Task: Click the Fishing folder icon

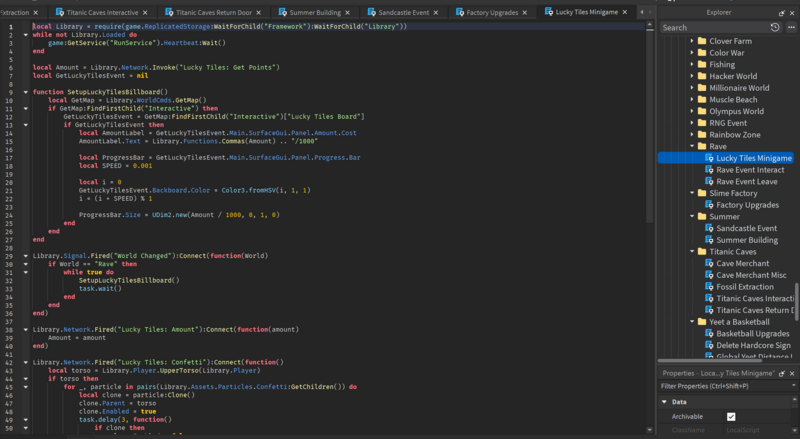Action: tap(701, 64)
